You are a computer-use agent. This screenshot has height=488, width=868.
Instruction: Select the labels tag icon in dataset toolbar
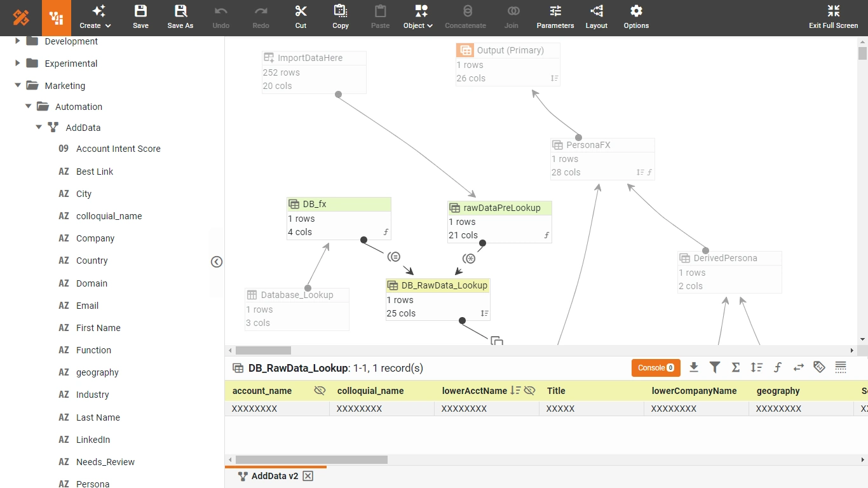click(x=819, y=367)
